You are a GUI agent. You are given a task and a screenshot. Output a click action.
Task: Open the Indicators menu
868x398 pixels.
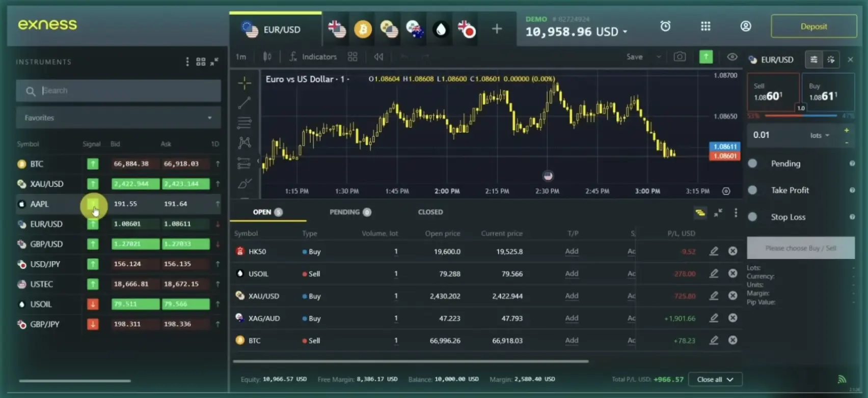pyautogui.click(x=313, y=56)
